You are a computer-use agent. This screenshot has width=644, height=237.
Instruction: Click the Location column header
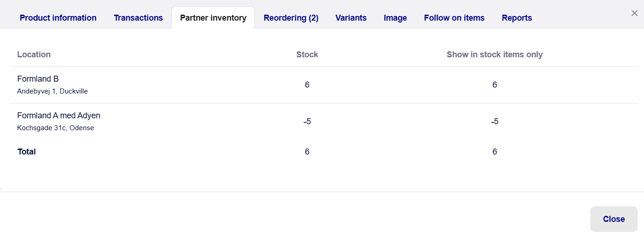(34, 55)
